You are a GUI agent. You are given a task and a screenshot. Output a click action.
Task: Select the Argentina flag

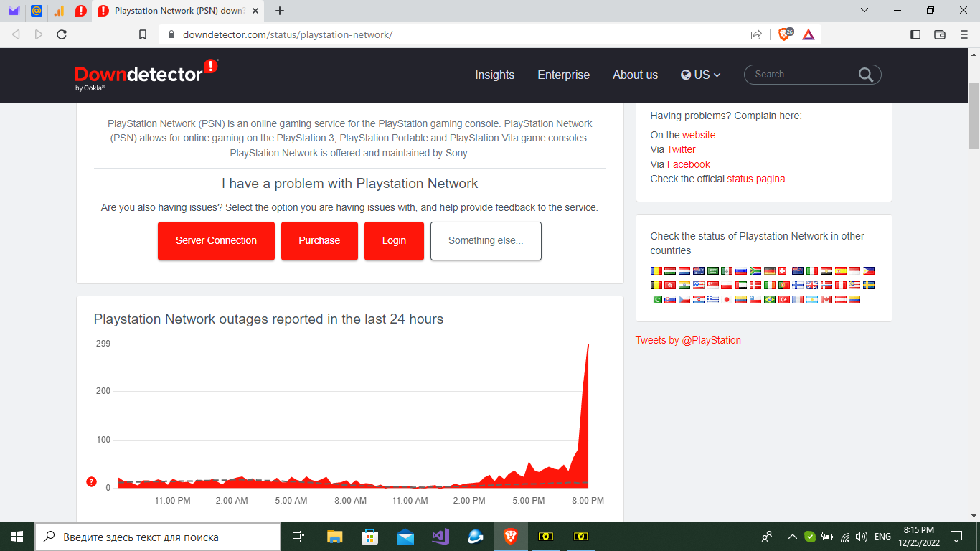(812, 299)
